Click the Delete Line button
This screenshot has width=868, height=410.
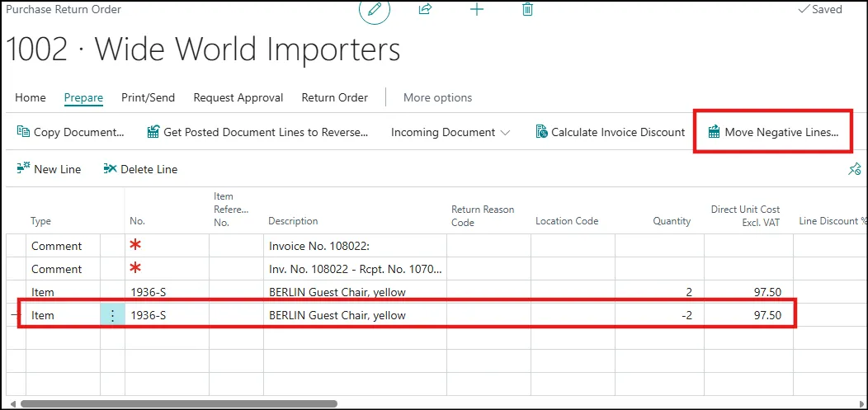[x=140, y=169]
